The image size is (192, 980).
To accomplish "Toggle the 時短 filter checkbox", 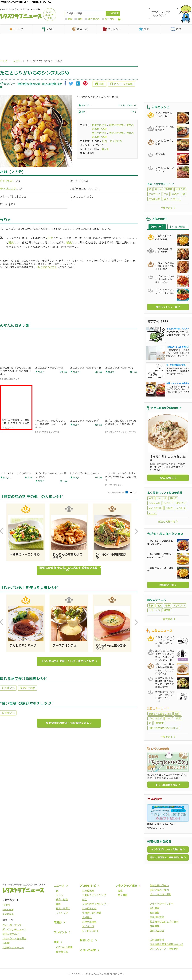I will tap(75, 19).
